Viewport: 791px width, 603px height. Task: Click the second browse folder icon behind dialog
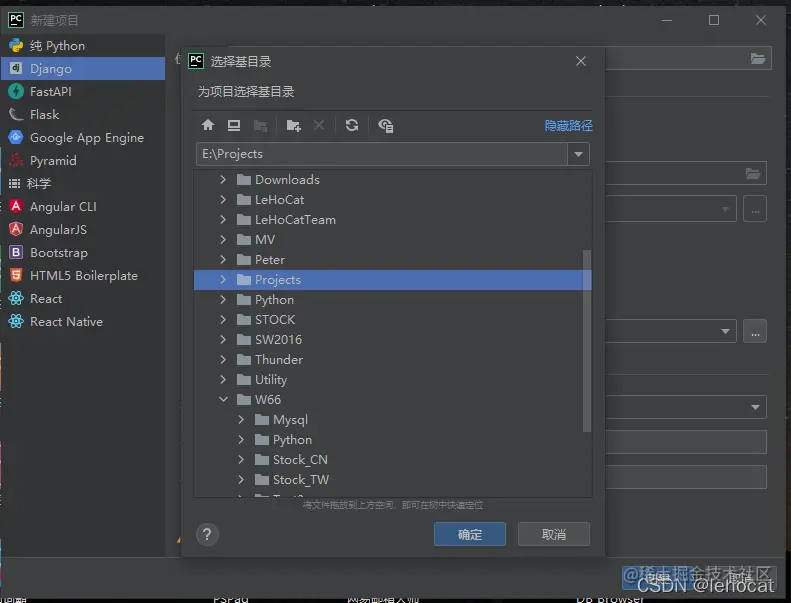tap(753, 174)
